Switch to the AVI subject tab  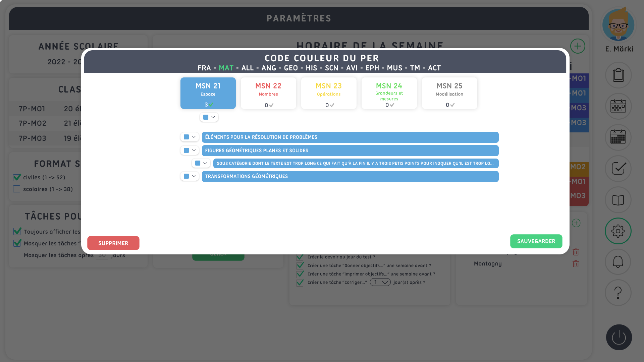coord(352,68)
